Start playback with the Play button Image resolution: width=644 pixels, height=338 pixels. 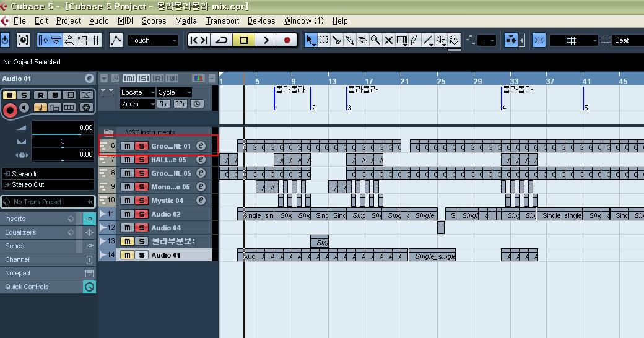click(265, 40)
